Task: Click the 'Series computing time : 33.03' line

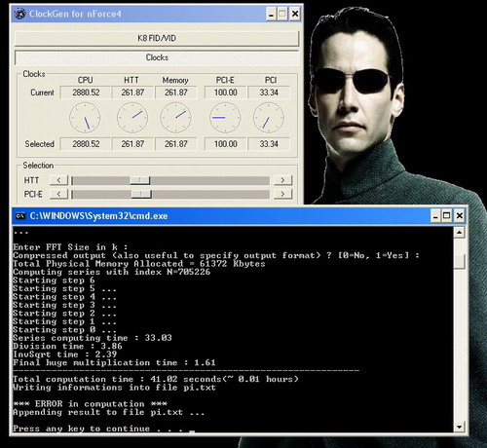Action: coord(93,338)
